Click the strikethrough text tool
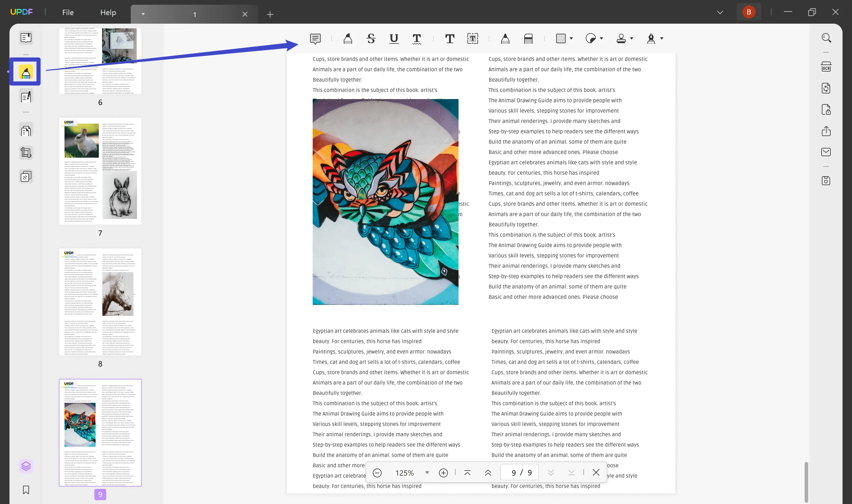Image resolution: width=852 pixels, height=504 pixels. [370, 38]
